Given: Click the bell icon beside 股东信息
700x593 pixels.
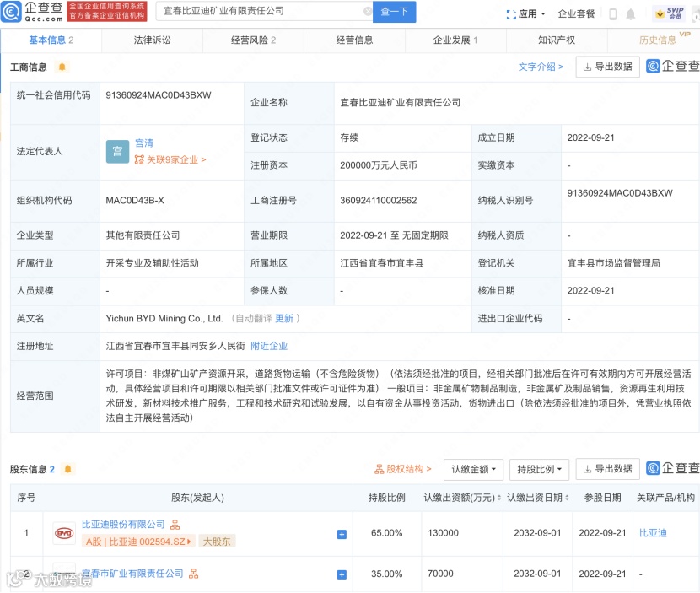Looking at the screenshot, I should (x=67, y=469).
